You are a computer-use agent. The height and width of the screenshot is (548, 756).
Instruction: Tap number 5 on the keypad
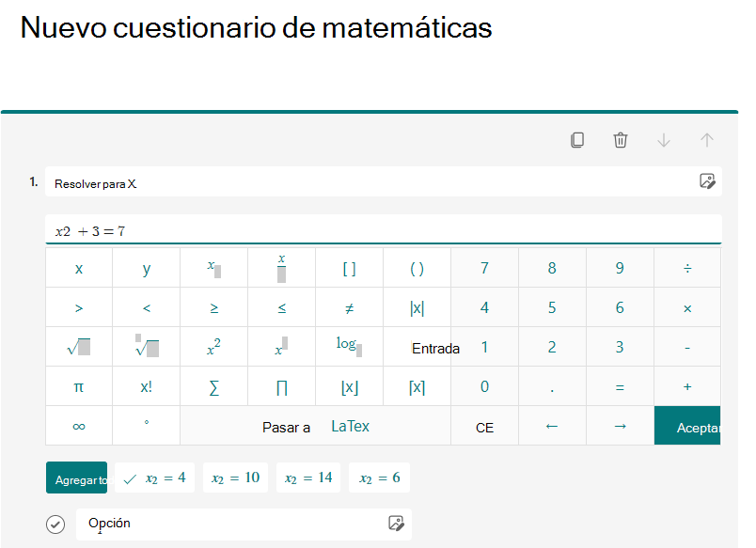(x=552, y=307)
